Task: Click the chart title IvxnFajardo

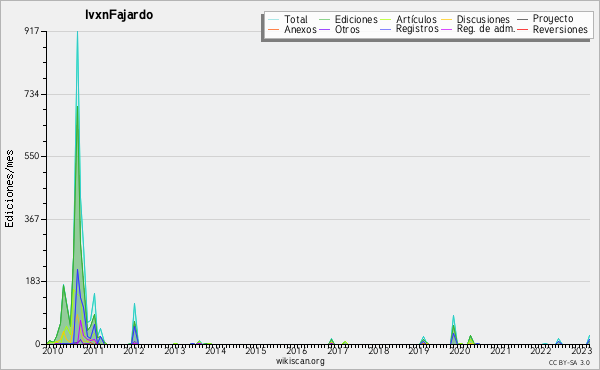Action: point(119,15)
